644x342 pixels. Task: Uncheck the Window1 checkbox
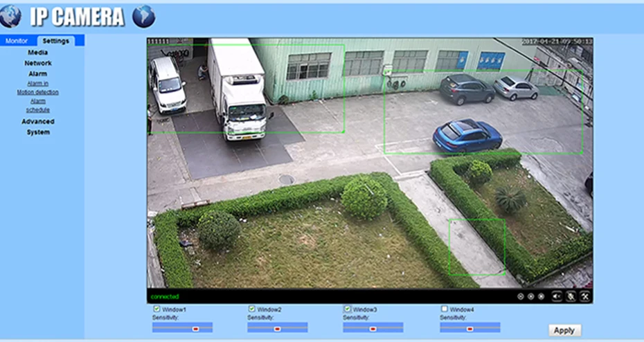tap(156, 309)
